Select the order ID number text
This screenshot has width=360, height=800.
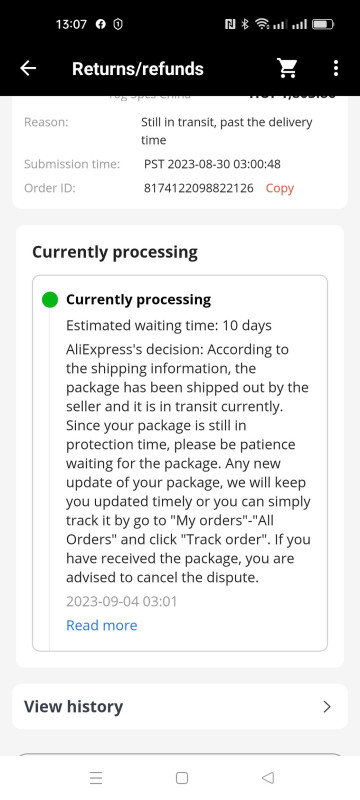click(x=198, y=188)
